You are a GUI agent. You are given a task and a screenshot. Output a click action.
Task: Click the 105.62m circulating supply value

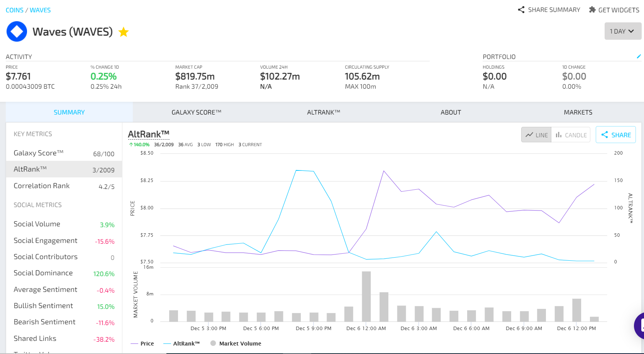362,76
